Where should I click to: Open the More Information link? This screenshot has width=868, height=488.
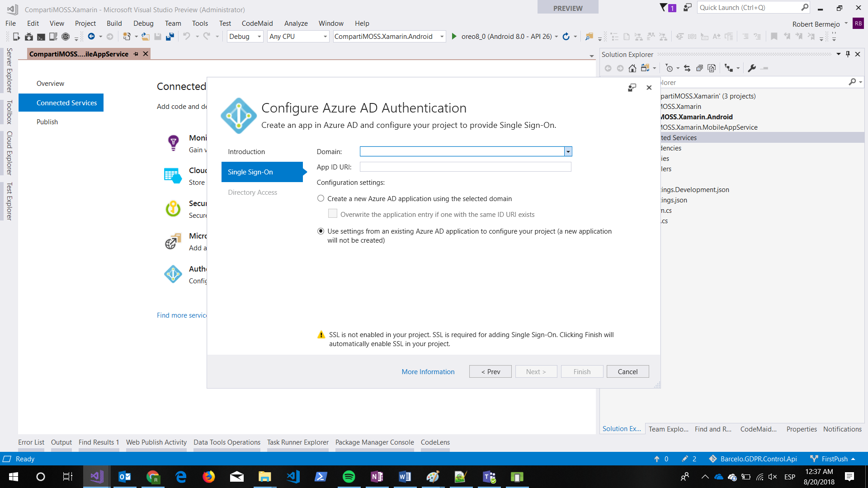[428, 371]
